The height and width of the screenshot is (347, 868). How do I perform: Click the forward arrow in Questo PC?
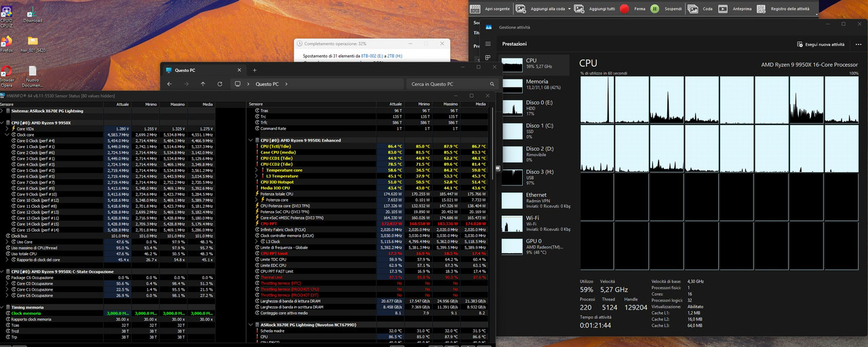pyautogui.click(x=186, y=84)
